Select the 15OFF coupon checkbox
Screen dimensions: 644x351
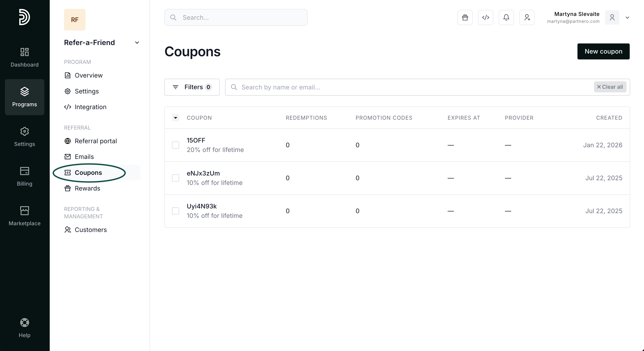176,145
